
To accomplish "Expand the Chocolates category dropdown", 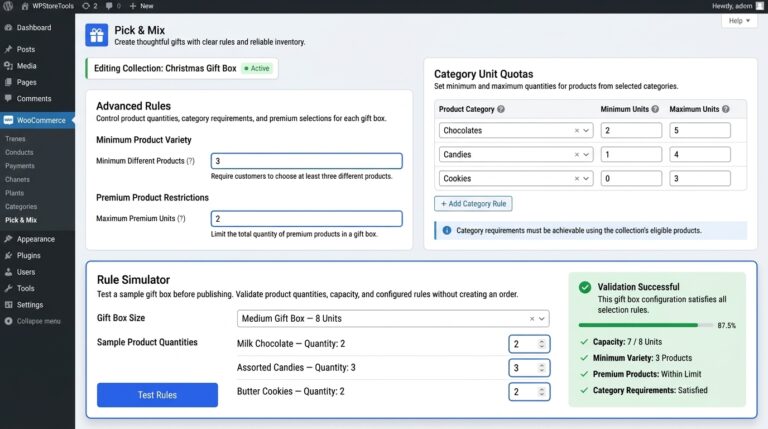I will click(x=586, y=130).
